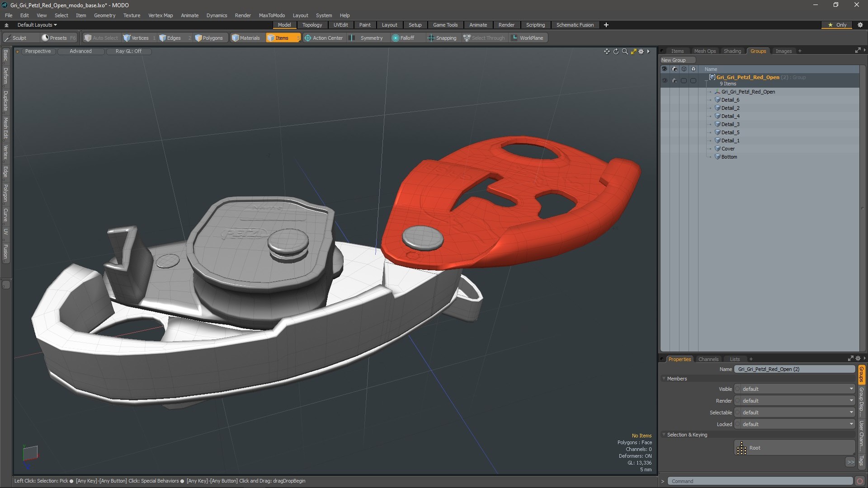Open the Texture menu
This screenshot has width=868, height=488.
(x=132, y=15)
